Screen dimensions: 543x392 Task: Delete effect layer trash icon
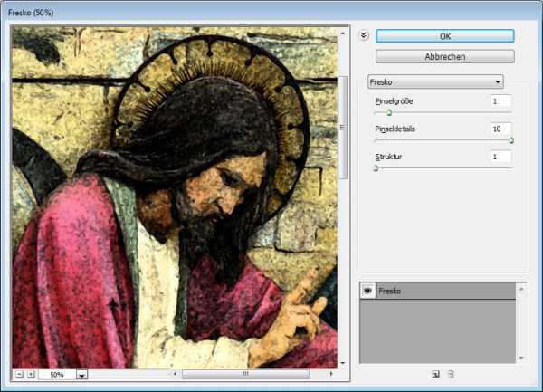coord(451,374)
